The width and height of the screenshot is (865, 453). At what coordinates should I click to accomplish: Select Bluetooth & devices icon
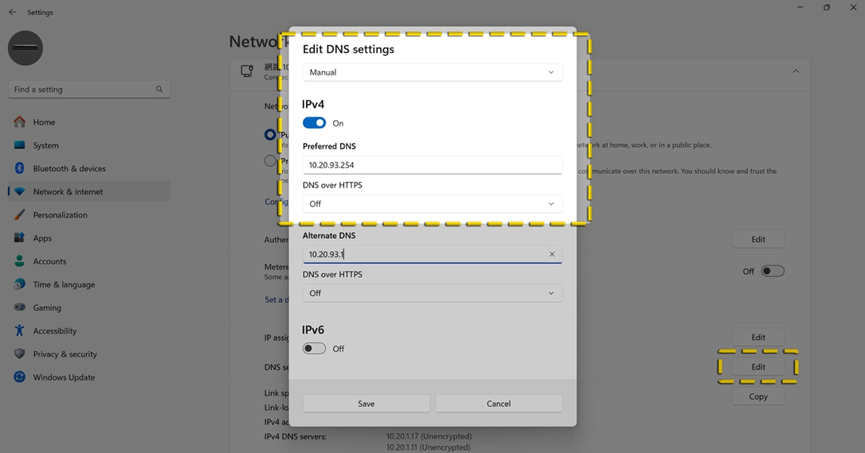coord(19,168)
